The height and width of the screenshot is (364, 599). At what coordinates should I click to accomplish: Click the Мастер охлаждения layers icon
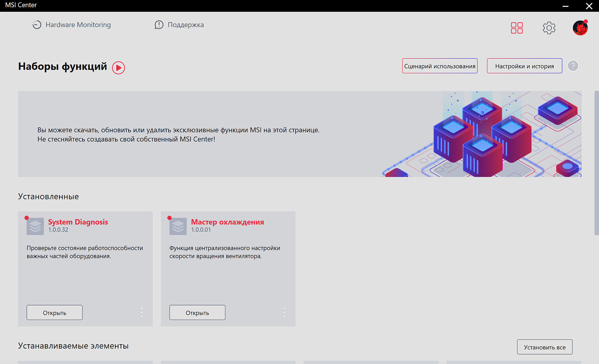pos(178,226)
